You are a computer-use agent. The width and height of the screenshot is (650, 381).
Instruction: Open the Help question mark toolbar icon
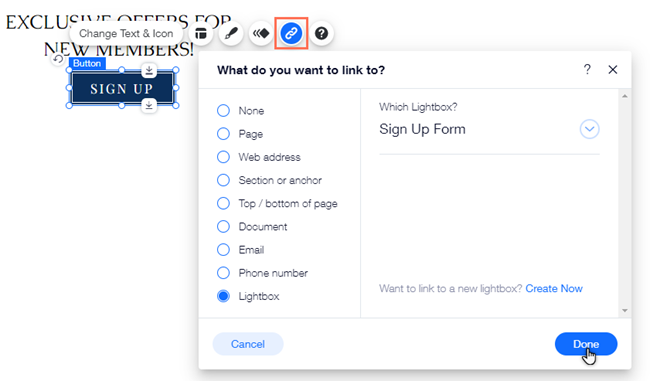click(x=321, y=33)
